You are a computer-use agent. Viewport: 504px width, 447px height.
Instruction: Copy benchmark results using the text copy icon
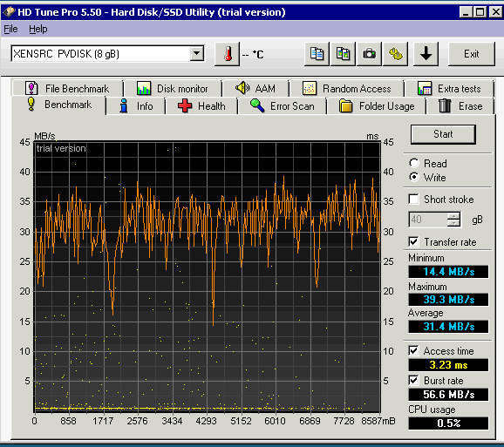click(317, 54)
